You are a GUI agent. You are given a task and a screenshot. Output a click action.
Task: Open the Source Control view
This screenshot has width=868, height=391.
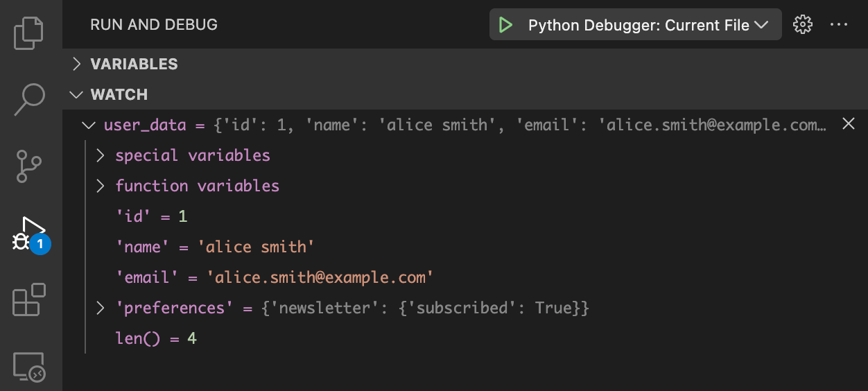29,166
